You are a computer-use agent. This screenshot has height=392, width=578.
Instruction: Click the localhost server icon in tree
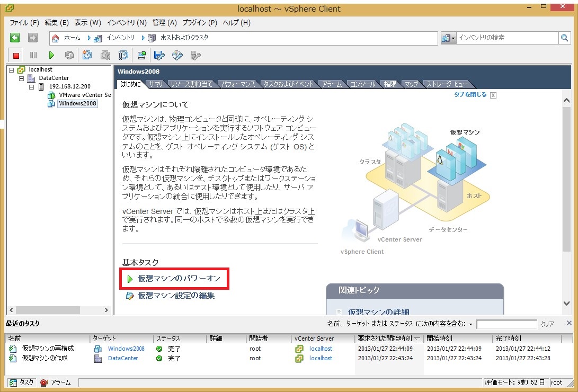point(21,69)
